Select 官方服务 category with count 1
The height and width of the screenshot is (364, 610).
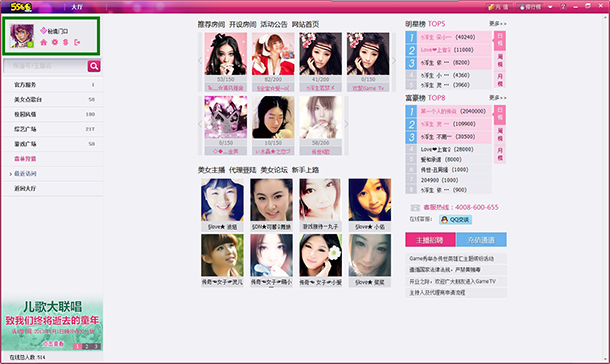click(52, 85)
